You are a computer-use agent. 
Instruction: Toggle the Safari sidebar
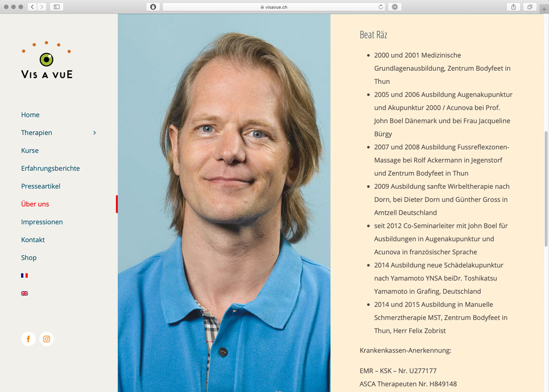(57, 7)
